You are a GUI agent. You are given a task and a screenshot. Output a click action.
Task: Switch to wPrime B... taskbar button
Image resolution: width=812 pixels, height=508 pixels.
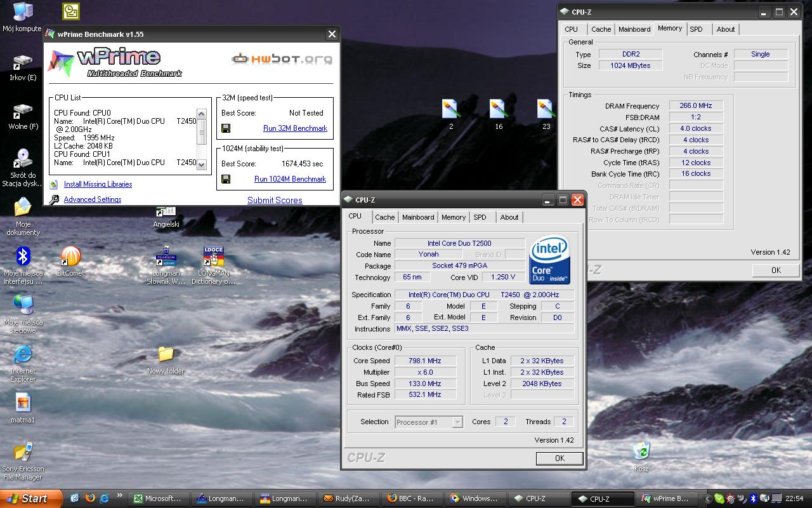[x=665, y=498]
